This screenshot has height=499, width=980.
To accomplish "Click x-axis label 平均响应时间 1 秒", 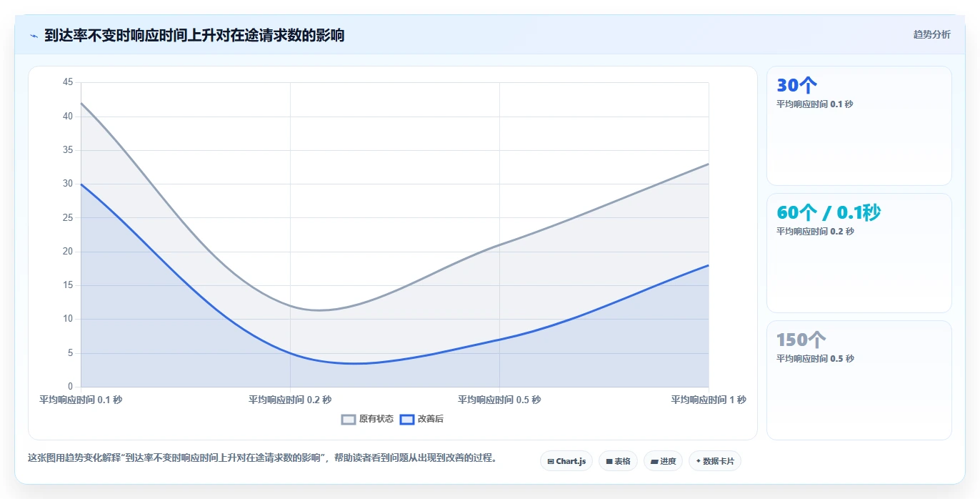I will pyautogui.click(x=709, y=400).
